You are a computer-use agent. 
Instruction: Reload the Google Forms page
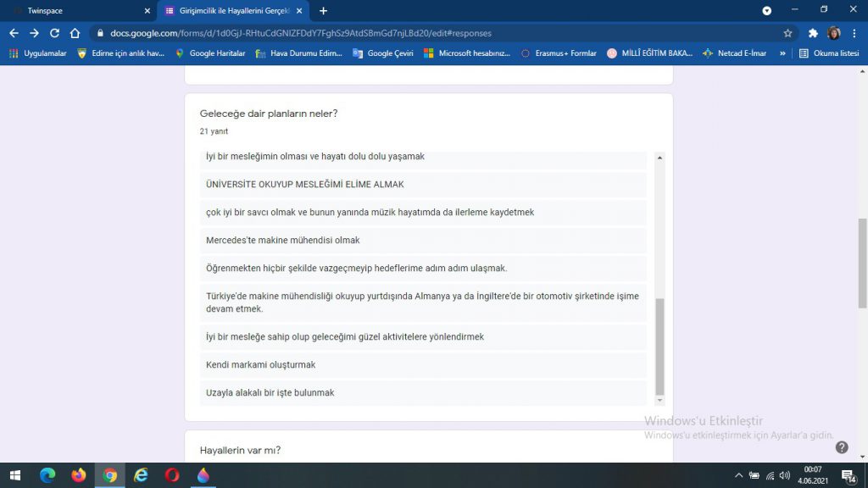54,34
